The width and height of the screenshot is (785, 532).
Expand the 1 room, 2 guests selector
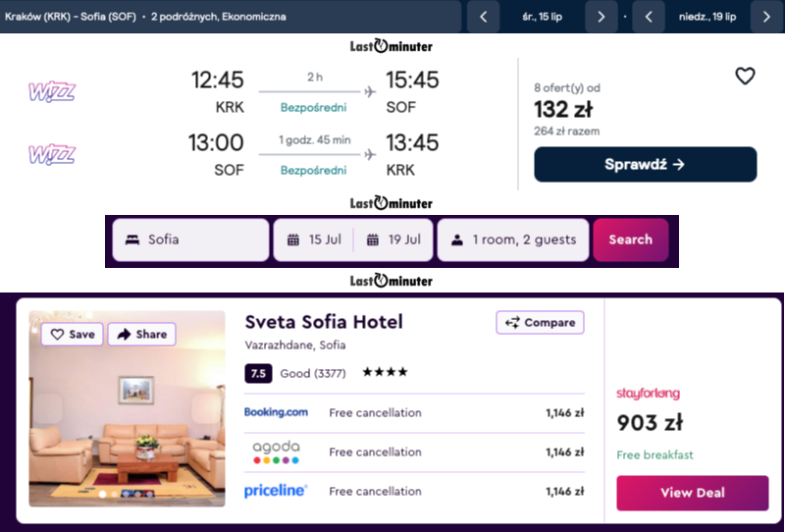pos(513,239)
